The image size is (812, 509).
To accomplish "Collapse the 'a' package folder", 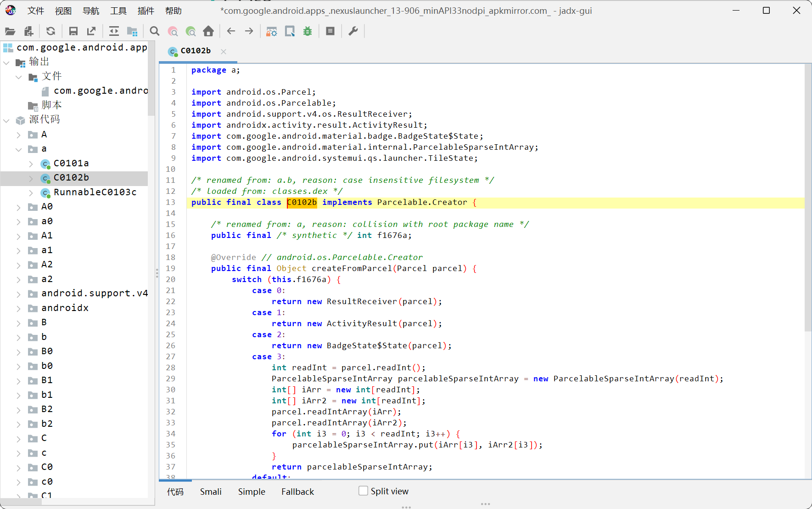I will coord(19,149).
